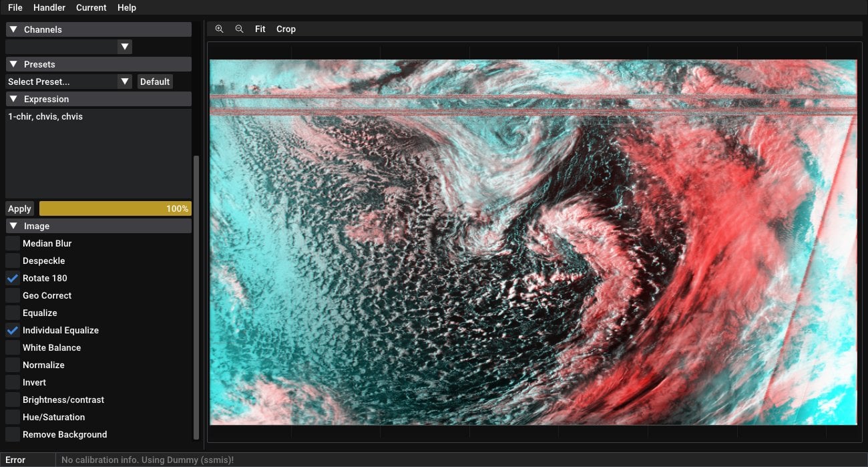Open the Select Preset dropdown
Viewport: 868px width, 467px height.
[69, 82]
